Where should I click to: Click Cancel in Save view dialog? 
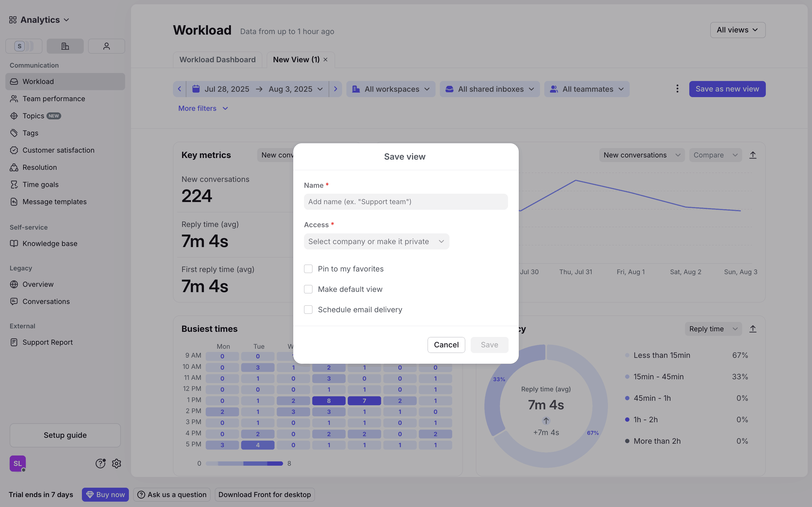click(446, 345)
